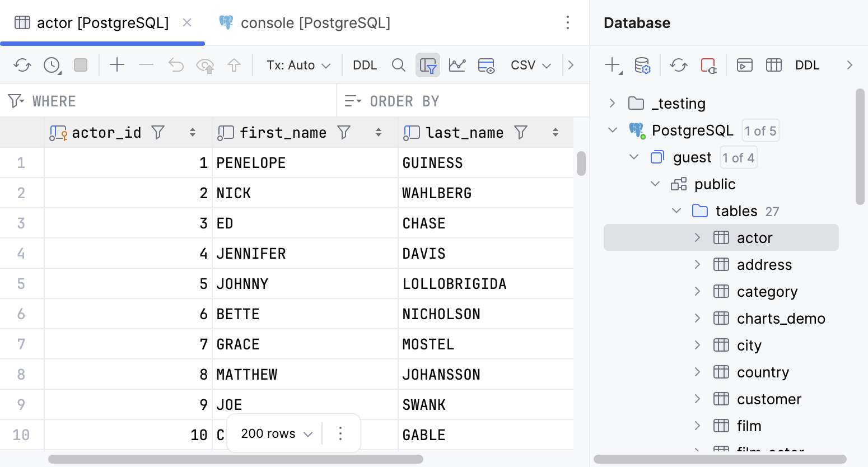This screenshot has width=868, height=467.
Task: Open a chart for the query result
Action: click(x=458, y=65)
